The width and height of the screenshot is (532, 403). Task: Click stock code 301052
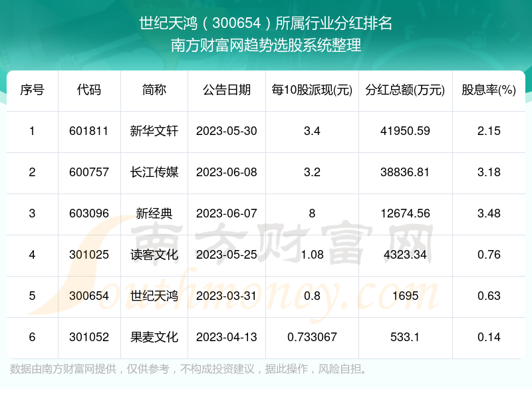88,337
